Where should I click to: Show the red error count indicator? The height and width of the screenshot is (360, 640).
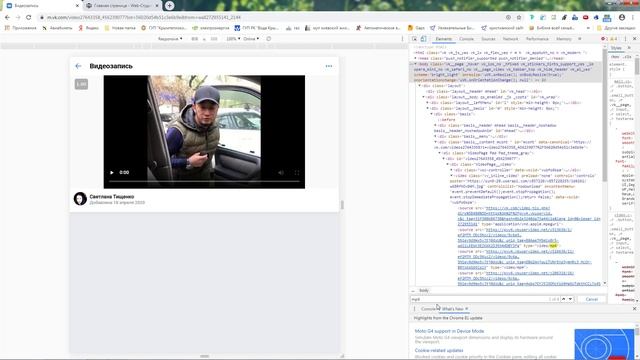(604, 39)
